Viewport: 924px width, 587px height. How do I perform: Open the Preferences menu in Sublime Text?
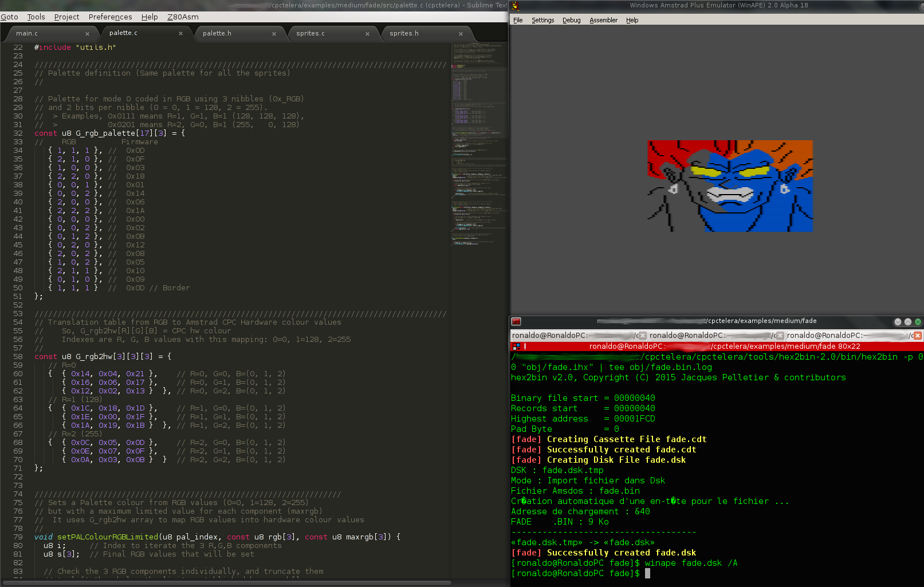pyautogui.click(x=110, y=17)
